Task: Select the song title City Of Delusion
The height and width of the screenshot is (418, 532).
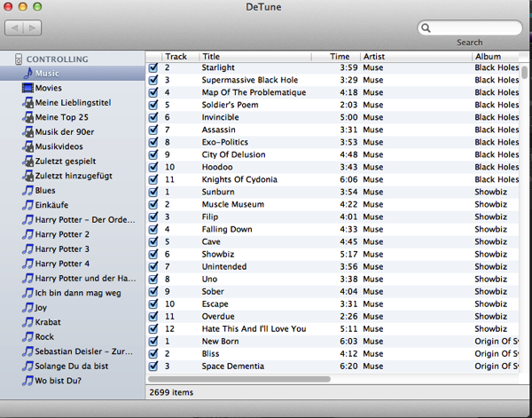Action: [233, 154]
